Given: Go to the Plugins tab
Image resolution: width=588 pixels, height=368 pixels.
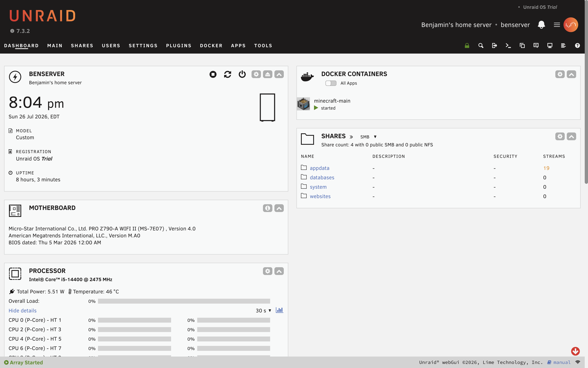Looking at the screenshot, I should pyautogui.click(x=179, y=46).
